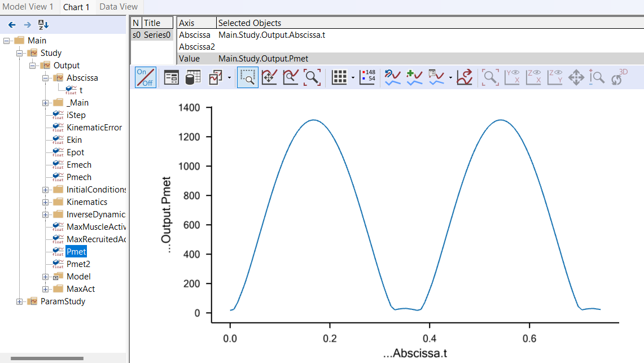Screen dimensions: 644x363
Task: Select KinematicError variable in tree
Action: (x=94, y=128)
